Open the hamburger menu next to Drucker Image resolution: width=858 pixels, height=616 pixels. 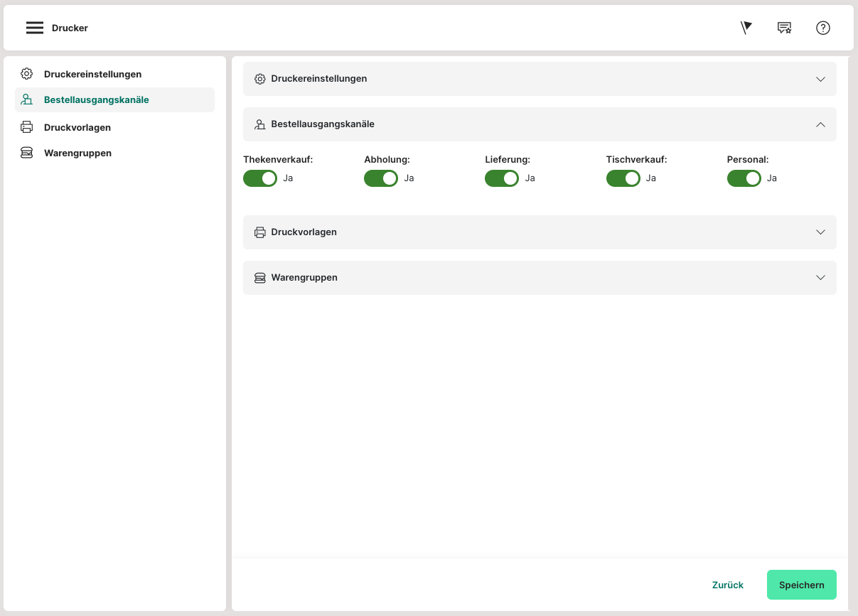(34, 28)
